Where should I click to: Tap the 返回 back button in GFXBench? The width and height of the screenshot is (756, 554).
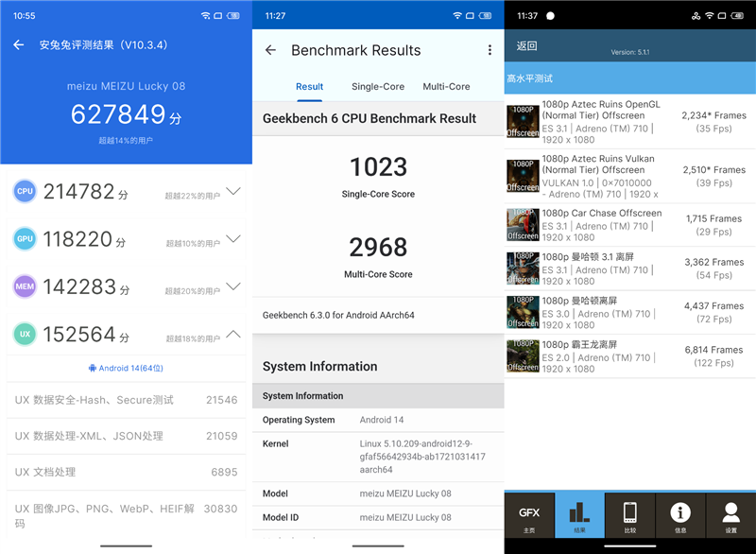pos(526,45)
